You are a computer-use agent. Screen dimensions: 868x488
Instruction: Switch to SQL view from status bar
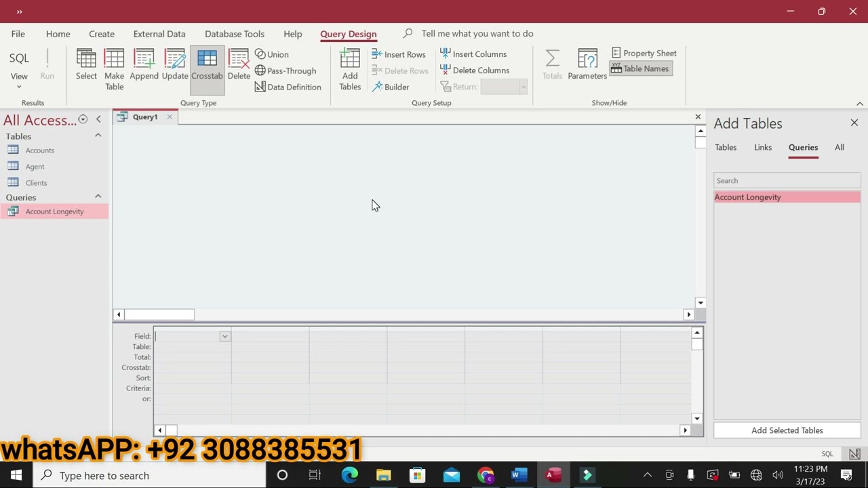tap(827, 454)
